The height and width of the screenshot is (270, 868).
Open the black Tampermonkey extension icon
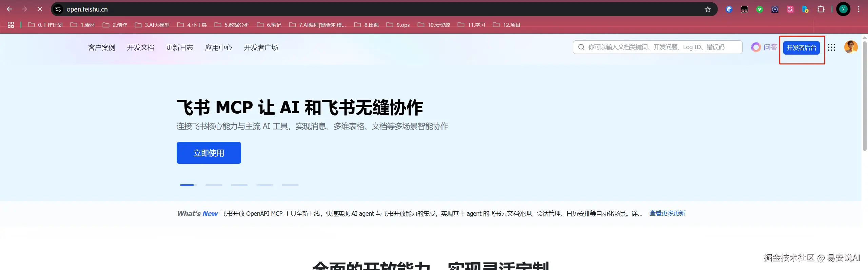click(x=744, y=9)
